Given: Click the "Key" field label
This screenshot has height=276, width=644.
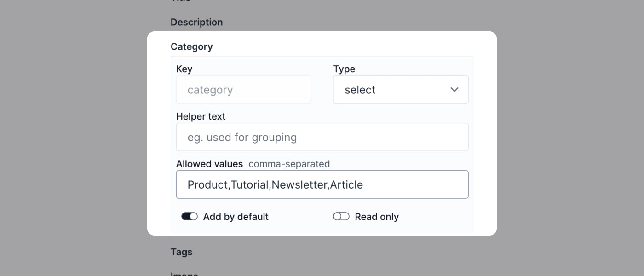Looking at the screenshot, I should (x=184, y=69).
